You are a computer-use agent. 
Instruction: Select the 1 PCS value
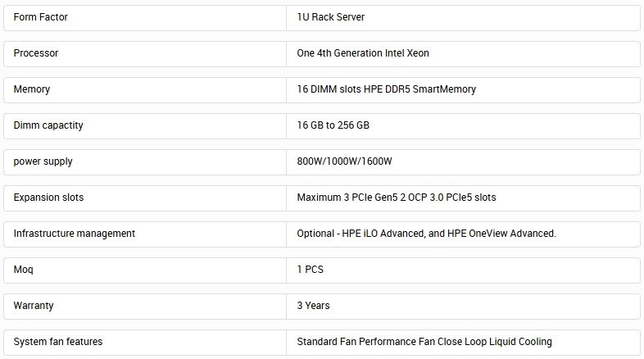point(312,270)
